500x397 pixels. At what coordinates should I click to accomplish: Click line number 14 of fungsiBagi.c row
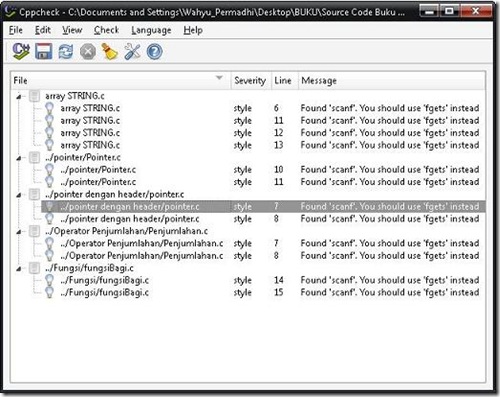[x=279, y=280]
